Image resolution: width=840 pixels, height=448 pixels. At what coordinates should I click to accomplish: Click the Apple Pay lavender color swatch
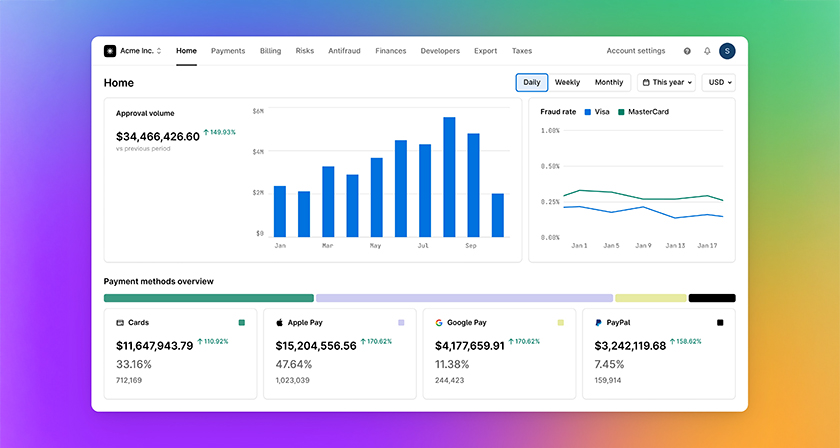point(401,323)
